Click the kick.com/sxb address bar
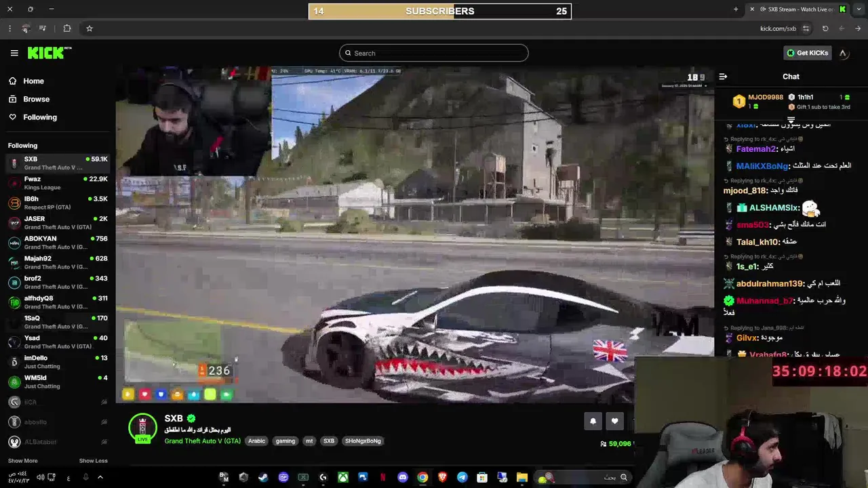Viewport: 868px width, 488px height. (778, 28)
